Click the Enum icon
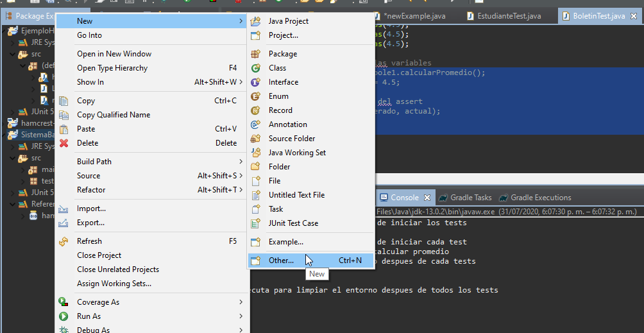 click(x=256, y=96)
